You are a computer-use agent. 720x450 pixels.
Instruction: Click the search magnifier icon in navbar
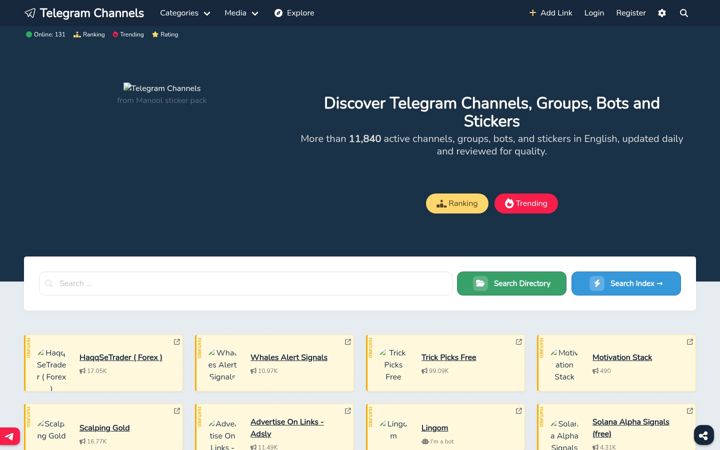click(684, 13)
